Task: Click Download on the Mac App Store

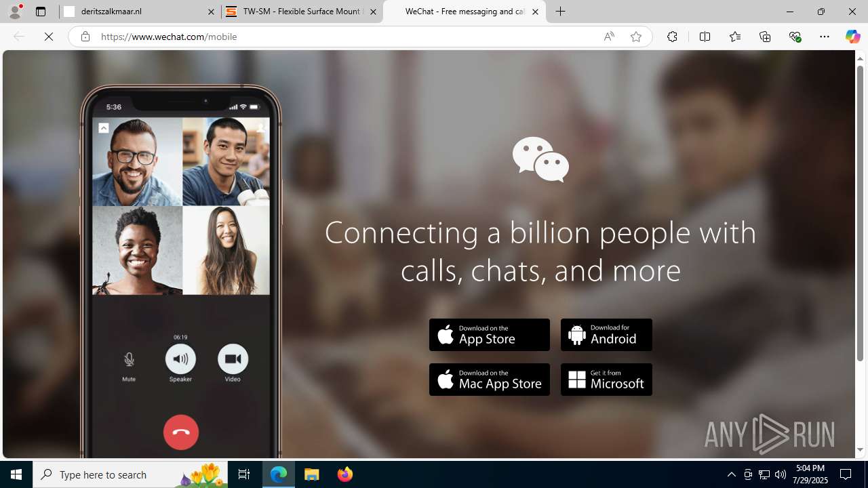Action: [x=490, y=380]
